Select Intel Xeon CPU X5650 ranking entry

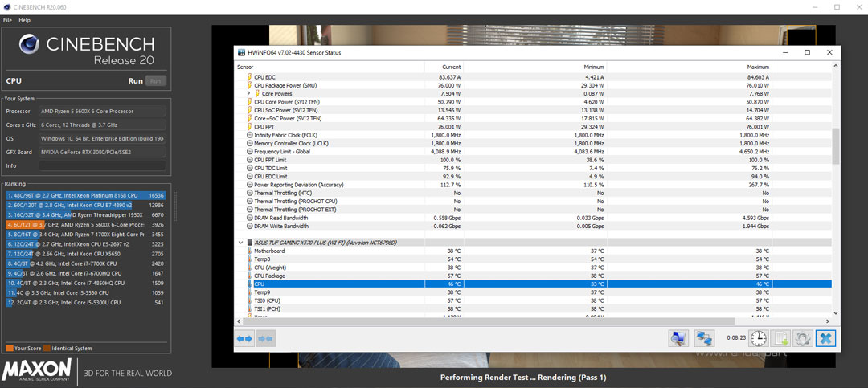[x=86, y=254]
